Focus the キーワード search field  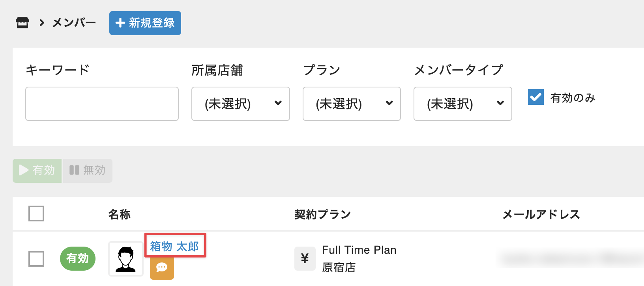click(102, 104)
